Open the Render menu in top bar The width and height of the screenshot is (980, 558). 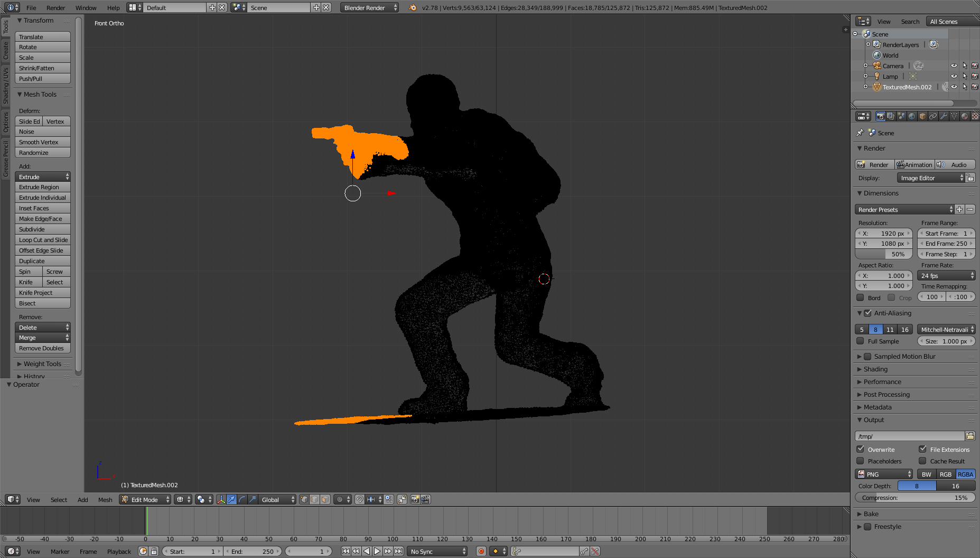tap(55, 7)
